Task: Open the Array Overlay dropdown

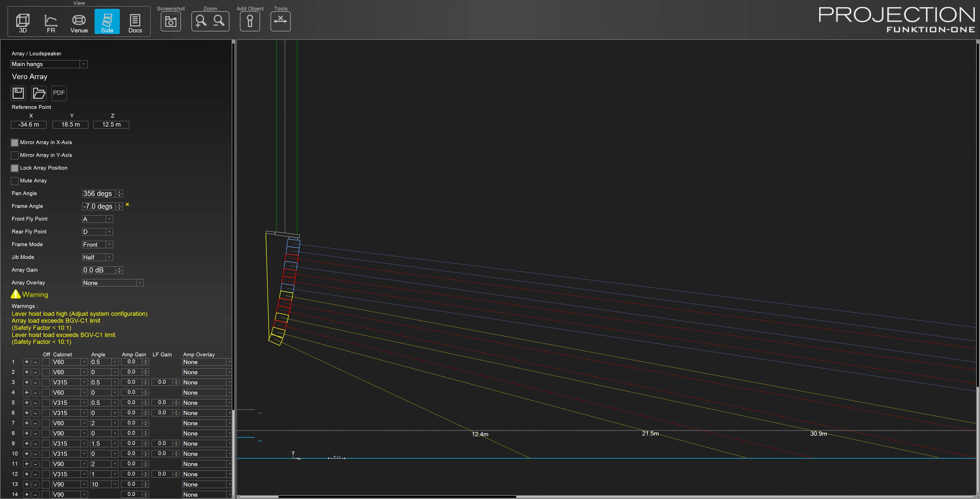Action: point(140,283)
